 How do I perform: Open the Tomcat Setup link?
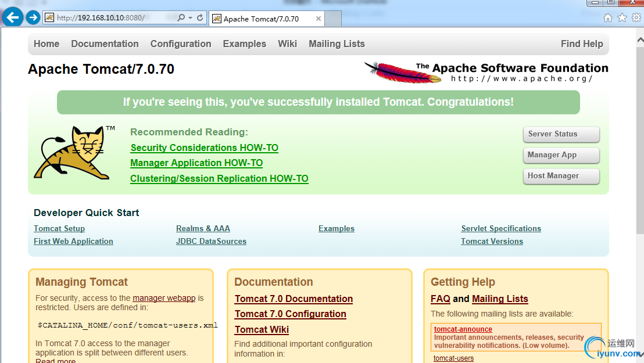coord(59,229)
